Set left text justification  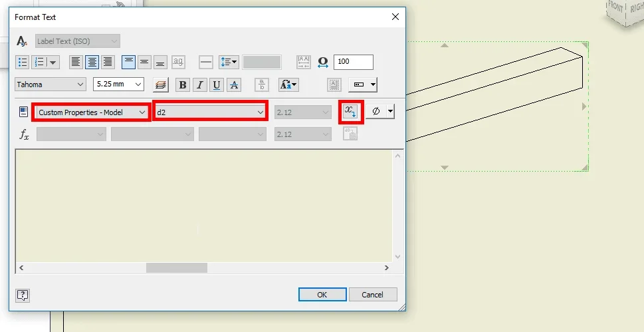[76, 62]
